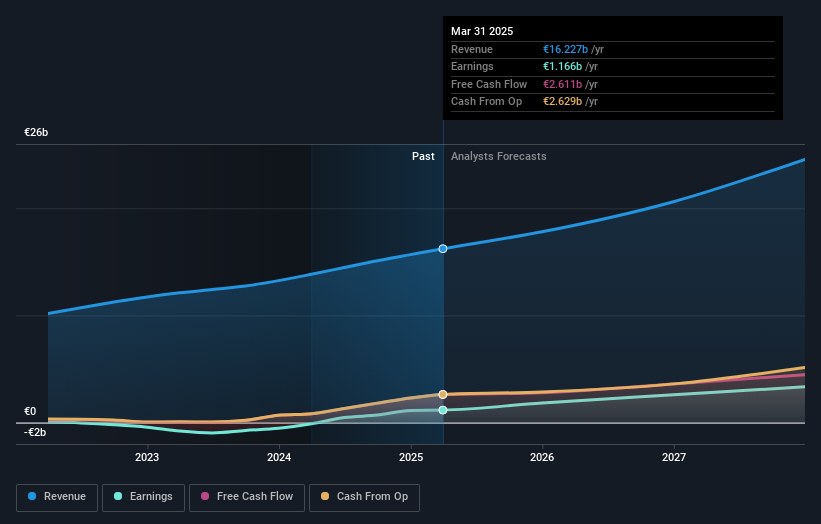
Task: Toggle the Cash From Op legend button
Action: point(364,497)
